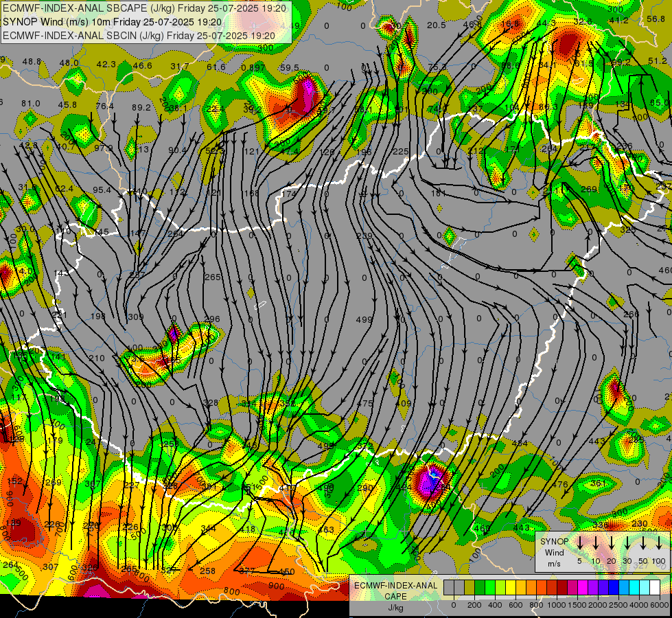Click the 'm/s' unit in wind legend
The height and width of the screenshot is (618, 672).
pyautogui.click(x=554, y=564)
